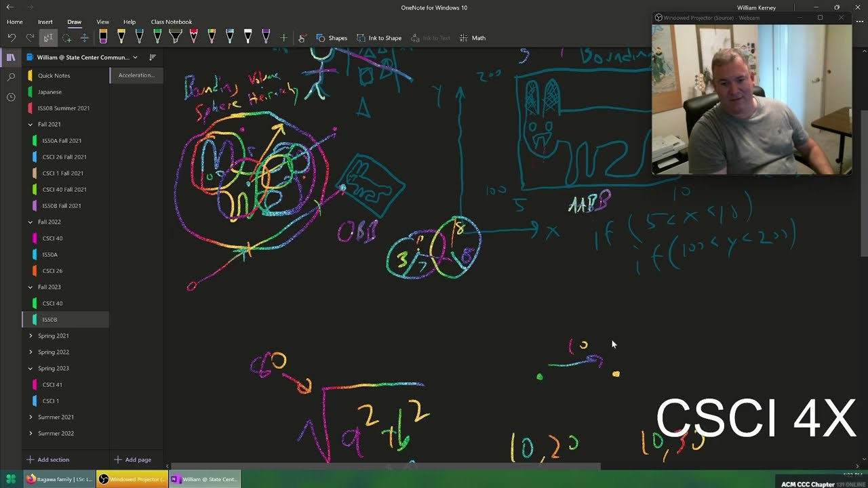The height and width of the screenshot is (488, 868).
Task: Select objects or type text tool
Action: click(48, 38)
